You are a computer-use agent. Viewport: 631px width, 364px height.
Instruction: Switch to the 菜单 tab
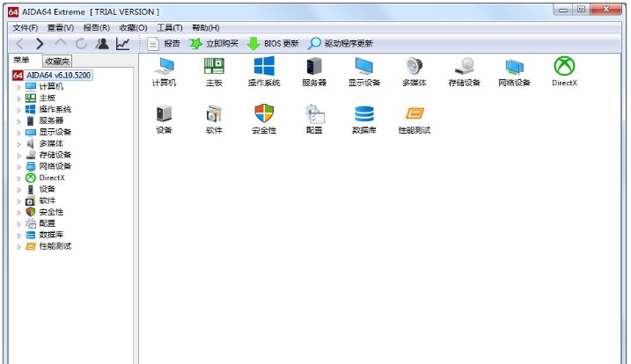[x=21, y=60]
